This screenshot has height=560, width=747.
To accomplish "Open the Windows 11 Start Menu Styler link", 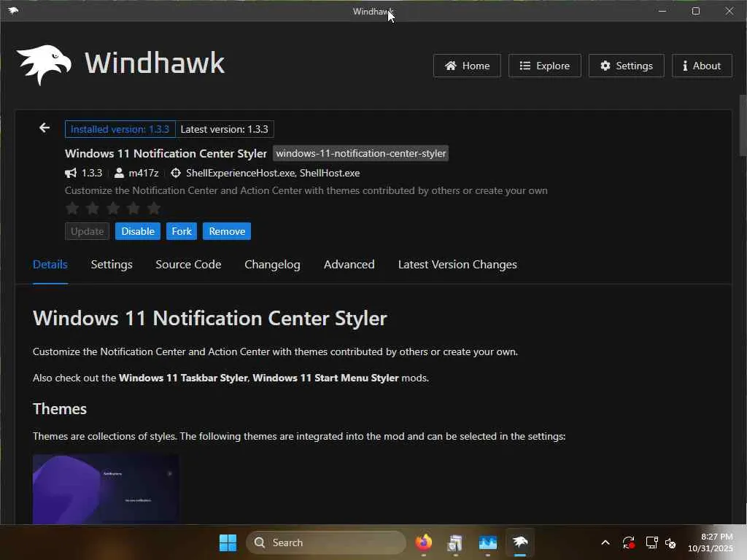I will [325, 378].
